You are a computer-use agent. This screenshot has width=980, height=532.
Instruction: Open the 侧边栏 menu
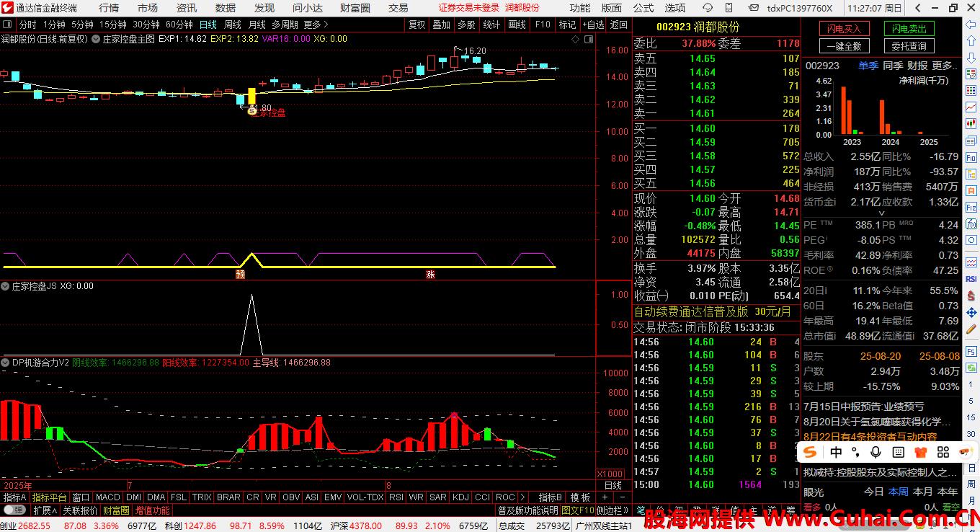coord(613,510)
